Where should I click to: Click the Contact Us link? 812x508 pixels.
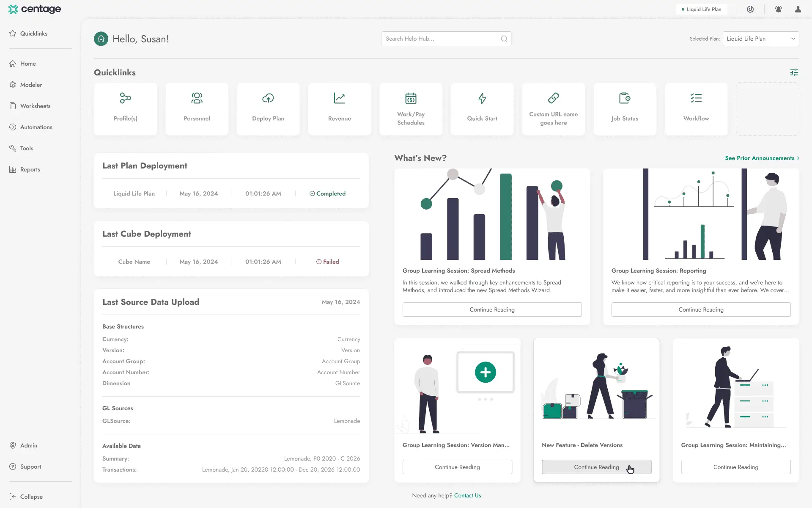click(467, 495)
